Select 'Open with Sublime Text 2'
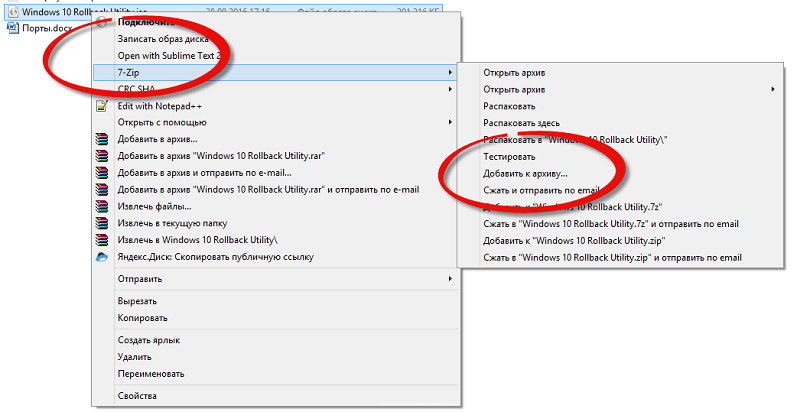The image size is (800, 412). [x=169, y=56]
